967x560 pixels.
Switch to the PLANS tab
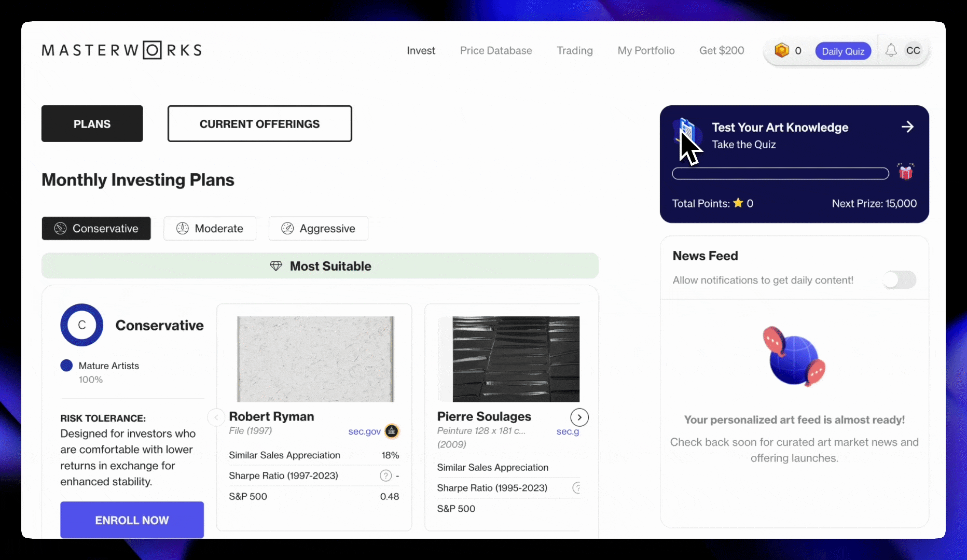[92, 124]
